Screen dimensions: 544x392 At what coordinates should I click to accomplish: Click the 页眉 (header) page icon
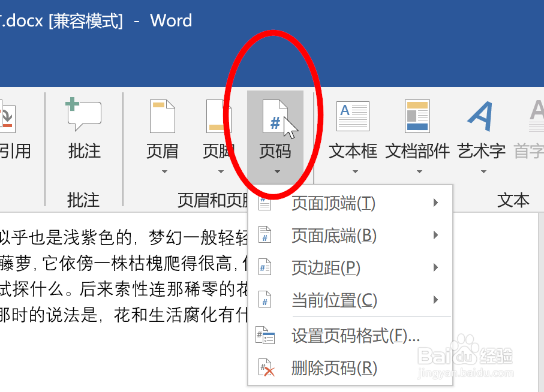tap(162, 116)
